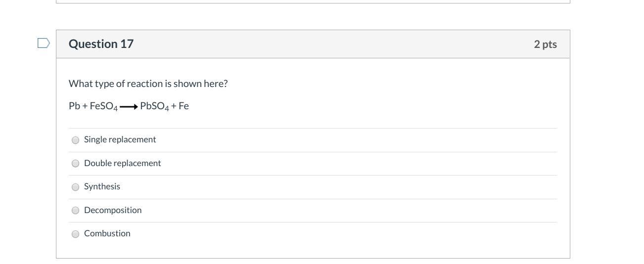Click the 'Decomposition' answer label text
The image size is (644, 264).
(113, 210)
